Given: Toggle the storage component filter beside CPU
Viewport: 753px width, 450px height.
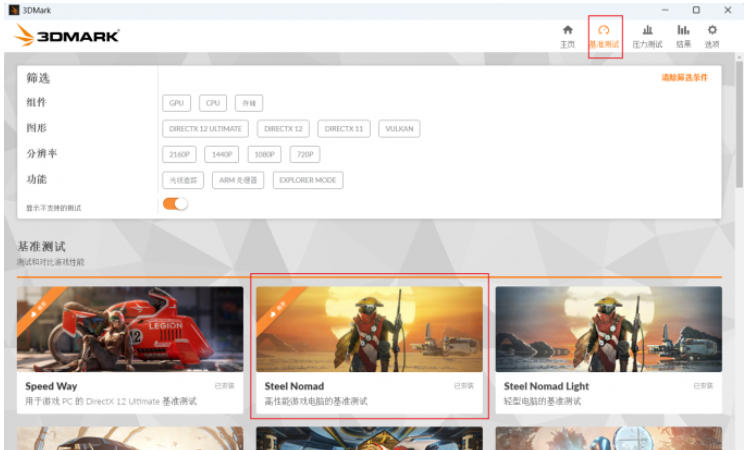Looking at the screenshot, I should click(x=249, y=103).
